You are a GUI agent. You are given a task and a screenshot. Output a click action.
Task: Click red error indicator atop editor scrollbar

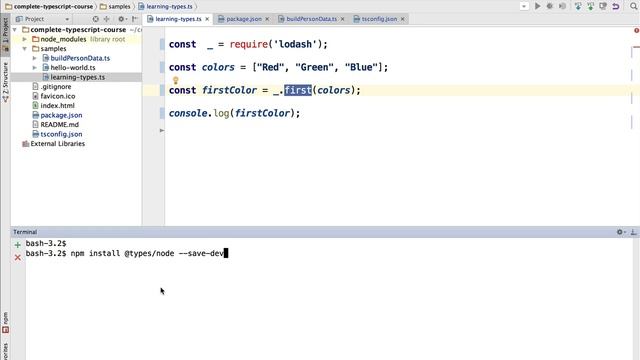636,31
